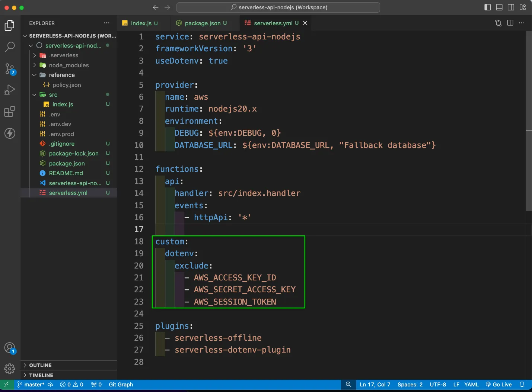Click the publish to cloud sync icon
The width and height of the screenshot is (532, 392).
51,385
